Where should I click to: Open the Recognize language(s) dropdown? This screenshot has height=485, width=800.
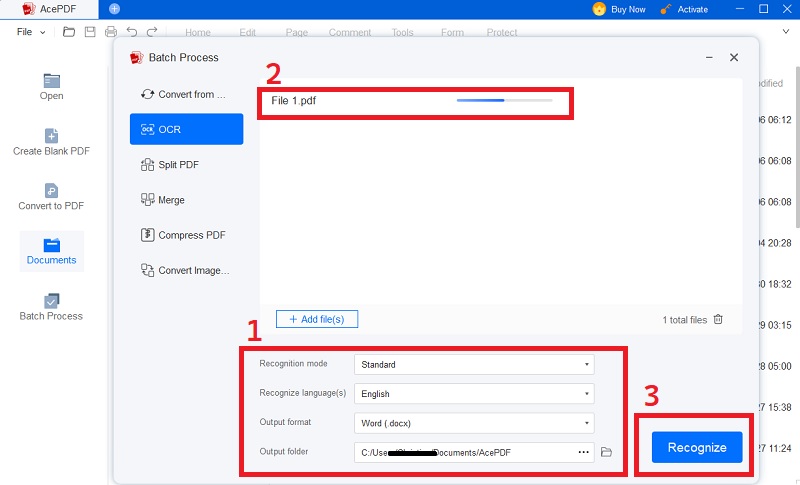tap(474, 394)
